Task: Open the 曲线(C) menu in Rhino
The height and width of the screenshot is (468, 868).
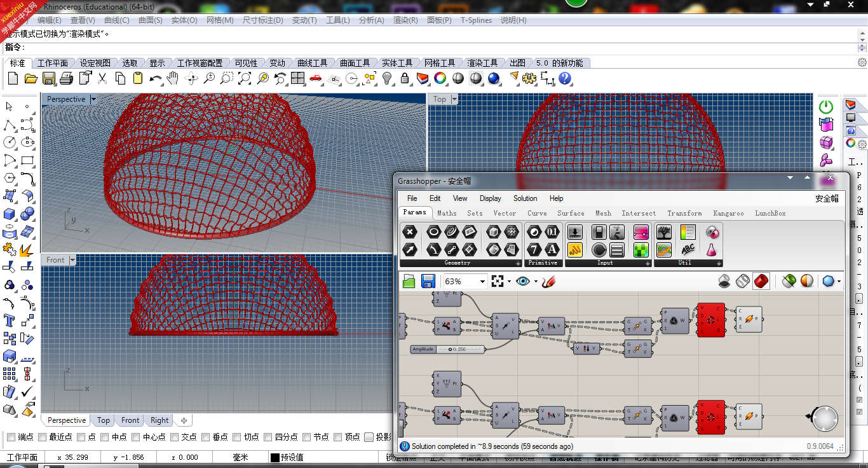Action: tap(116, 20)
